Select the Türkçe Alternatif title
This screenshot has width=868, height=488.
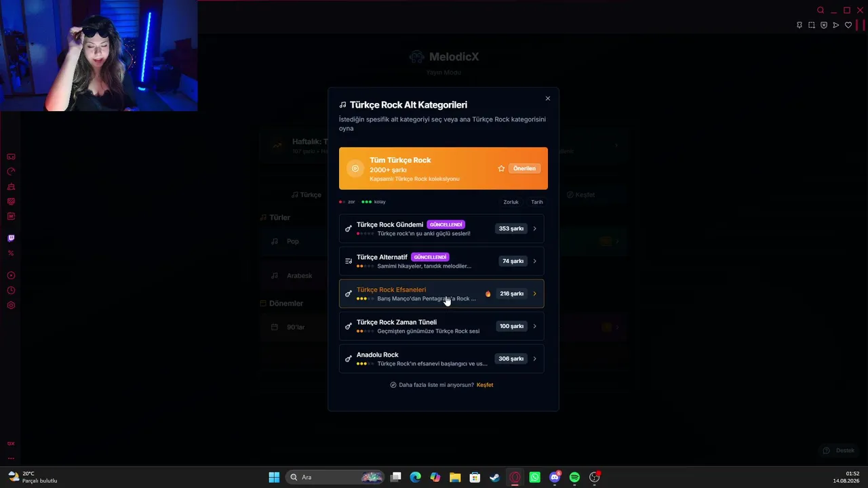[x=382, y=257]
